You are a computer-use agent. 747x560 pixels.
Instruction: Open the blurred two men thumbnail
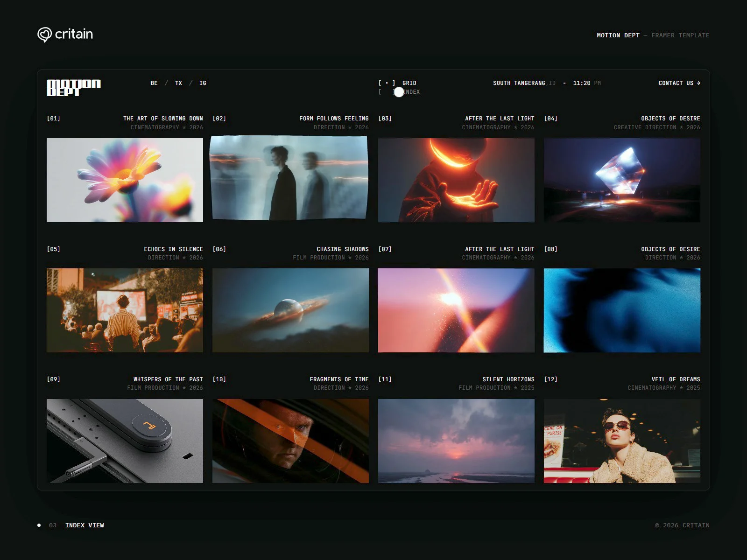[289, 178]
